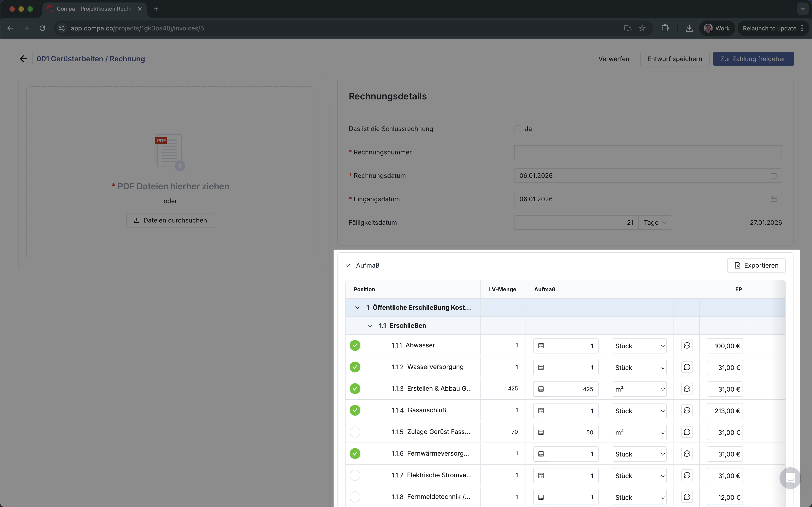Click comment icon for the Gasanschluß row
Viewport: 812px width, 507px height.
[x=687, y=411]
